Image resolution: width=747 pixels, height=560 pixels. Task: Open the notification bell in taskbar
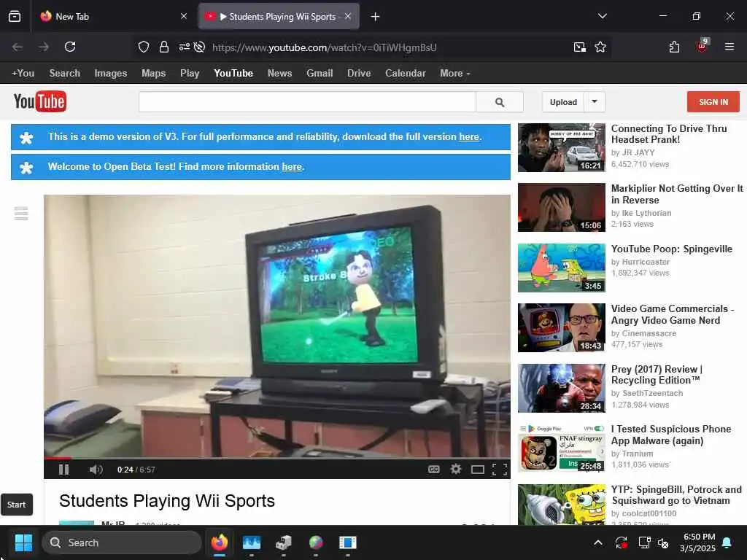727,542
